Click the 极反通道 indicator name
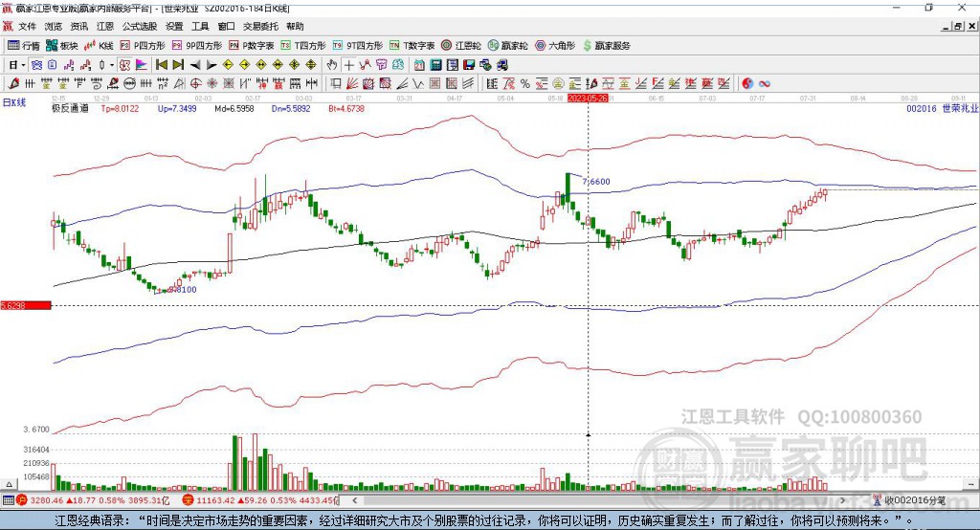The height and width of the screenshot is (530, 980). click(70, 108)
